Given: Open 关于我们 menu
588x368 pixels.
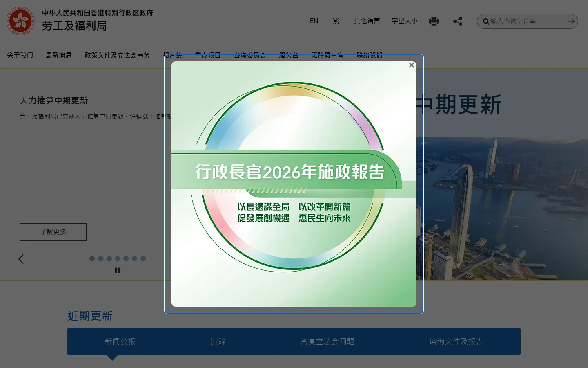Looking at the screenshot, I should click(x=20, y=55).
